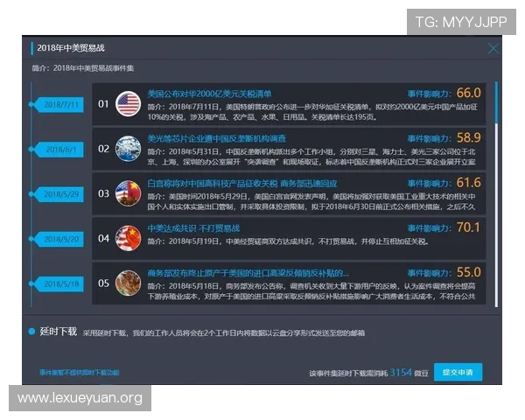Viewport: 525px width, 420px height.
Task: Click event number 02
Action: pyautogui.click(x=103, y=149)
